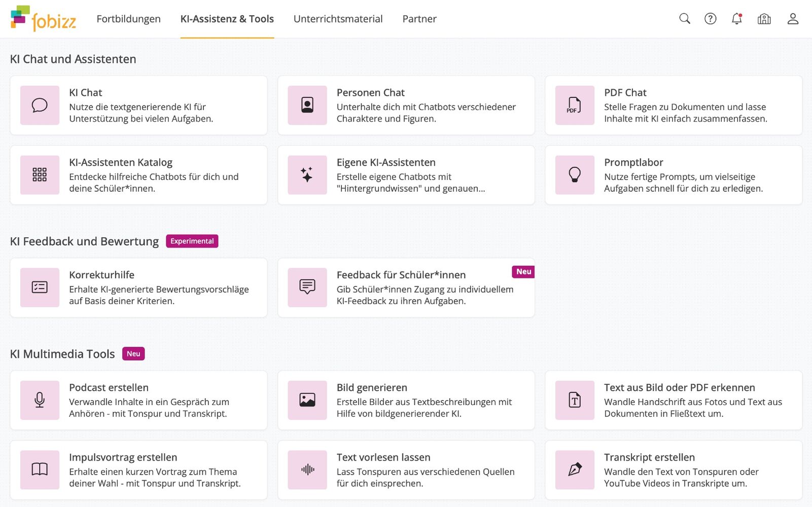Click the Promptlabor lightbulb icon
812x507 pixels.
(575, 175)
